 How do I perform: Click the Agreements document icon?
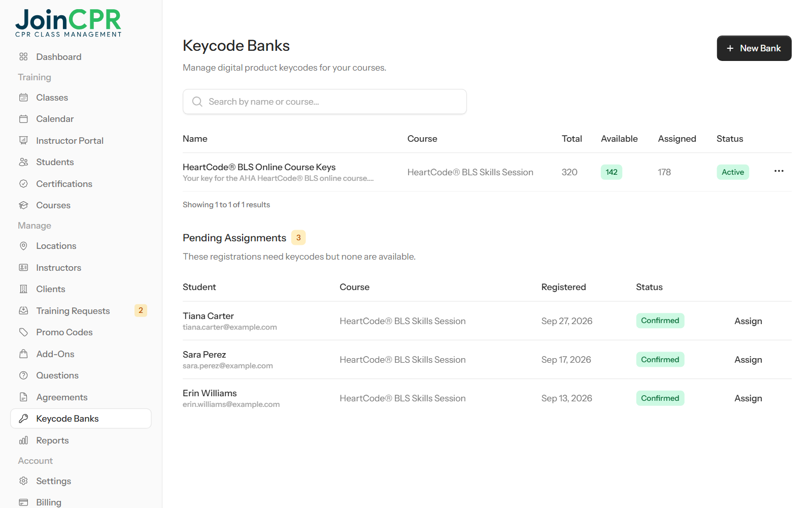coord(23,397)
